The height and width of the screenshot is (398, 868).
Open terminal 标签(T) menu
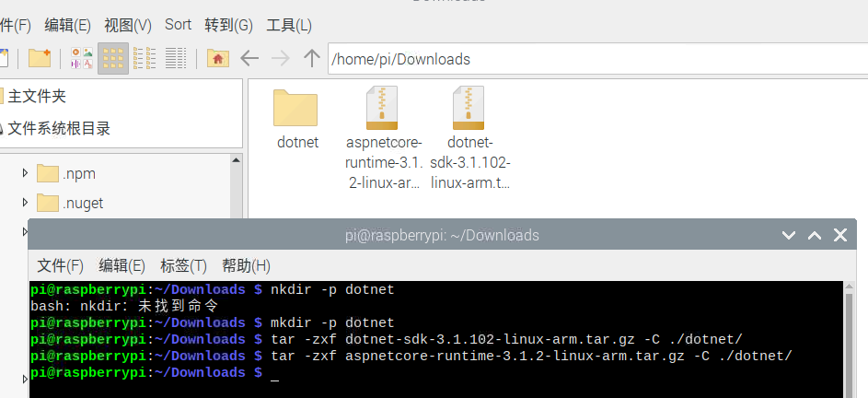(183, 266)
